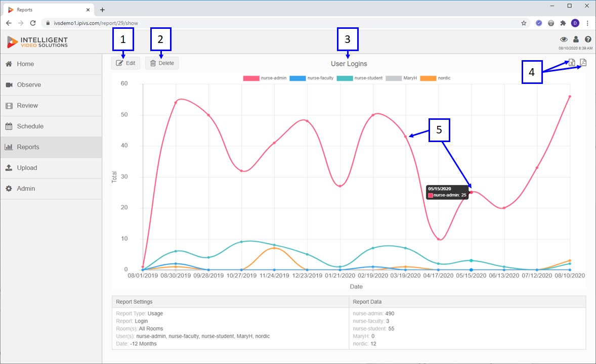Open Chrome three-dot menu
The width and height of the screenshot is (596, 364).
tap(587, 23)
